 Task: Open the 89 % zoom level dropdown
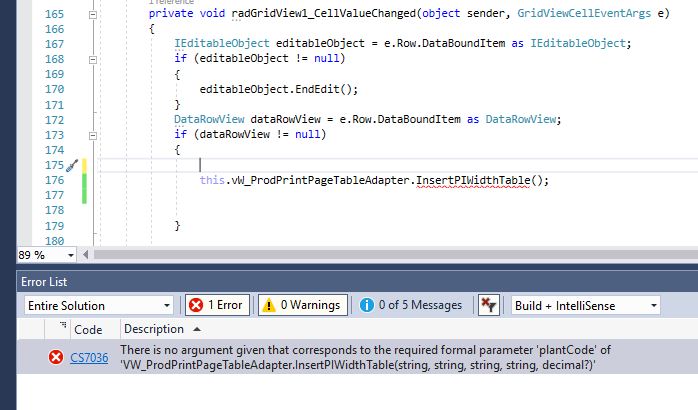[x=71, y=256]
